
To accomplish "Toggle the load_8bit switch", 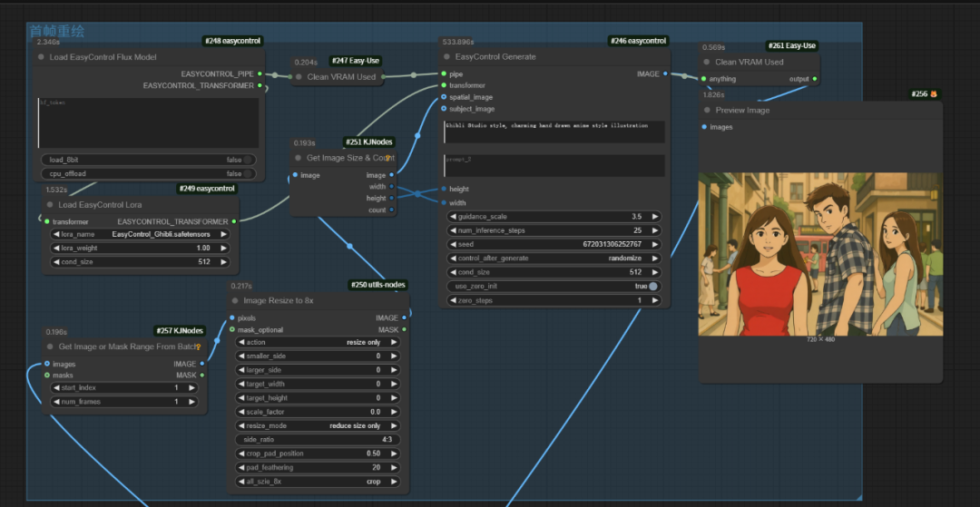I will (248, 160).
